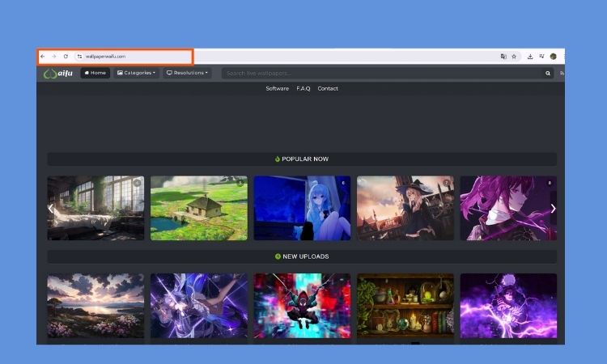Click the POPULAR NOW heading text

305,159
